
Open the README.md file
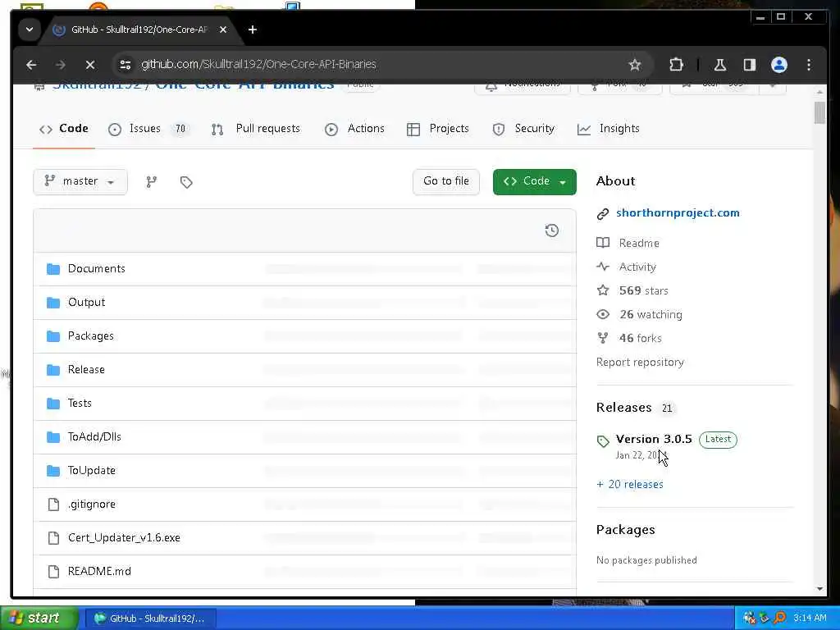(99, 572)
